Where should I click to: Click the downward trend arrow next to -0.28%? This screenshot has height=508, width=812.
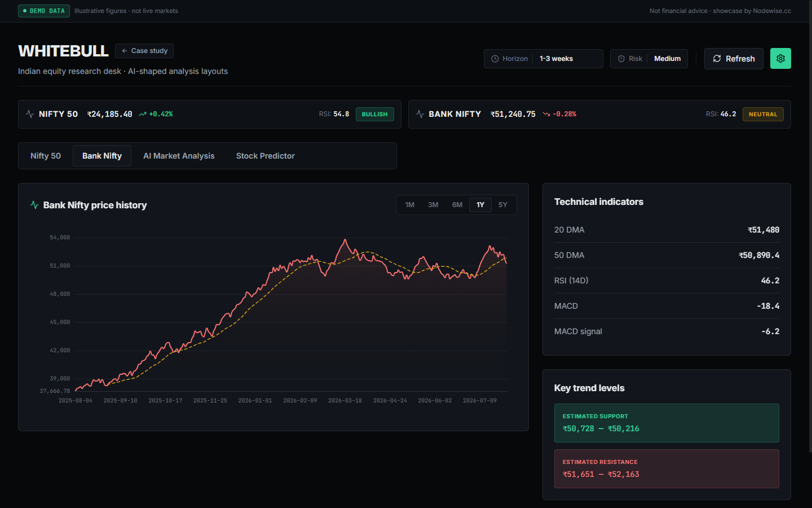(546, 114)
